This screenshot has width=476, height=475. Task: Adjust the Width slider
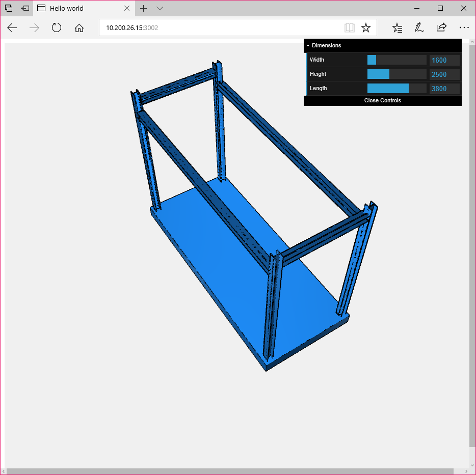396,60
